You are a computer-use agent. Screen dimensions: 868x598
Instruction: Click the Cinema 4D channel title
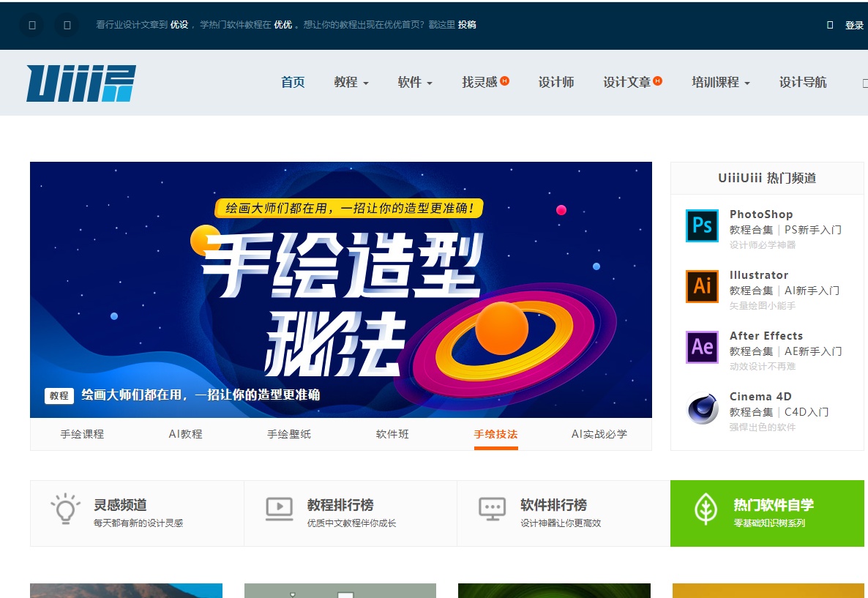[760, 397]
